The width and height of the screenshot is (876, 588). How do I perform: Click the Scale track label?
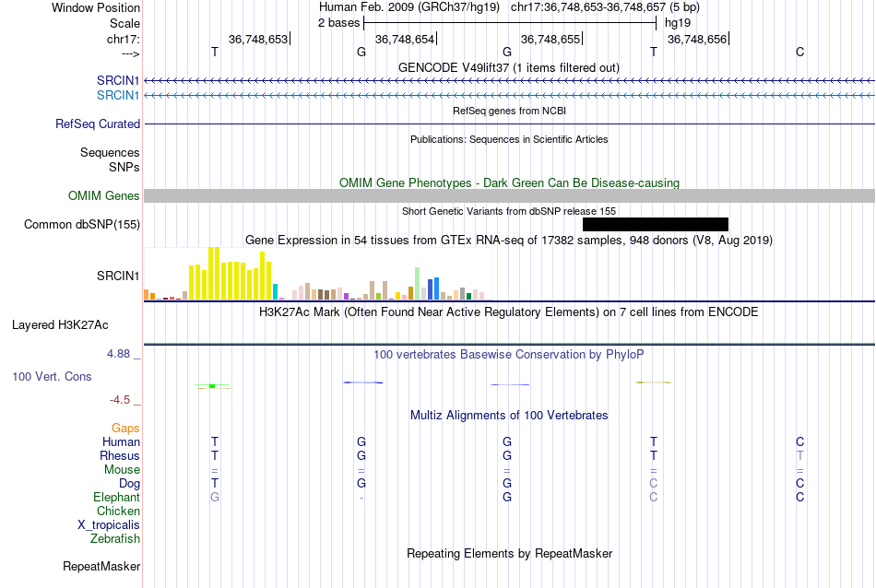coord(124,23)
